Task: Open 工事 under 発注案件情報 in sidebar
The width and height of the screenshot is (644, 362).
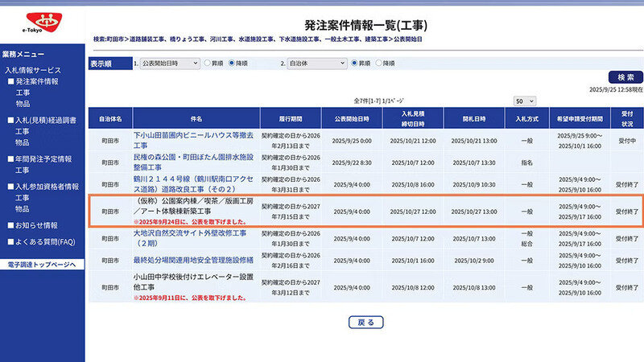Action: [22, 93]
